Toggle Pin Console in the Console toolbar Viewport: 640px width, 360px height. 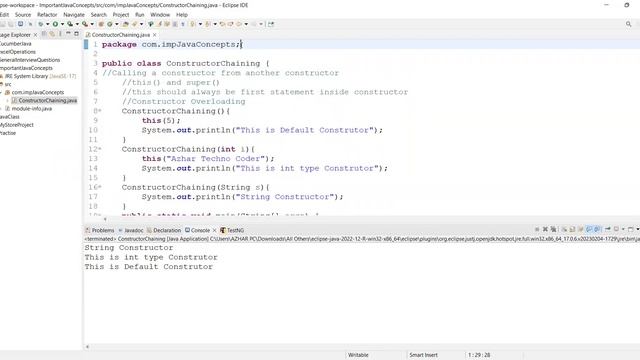[x=607, y=229]
